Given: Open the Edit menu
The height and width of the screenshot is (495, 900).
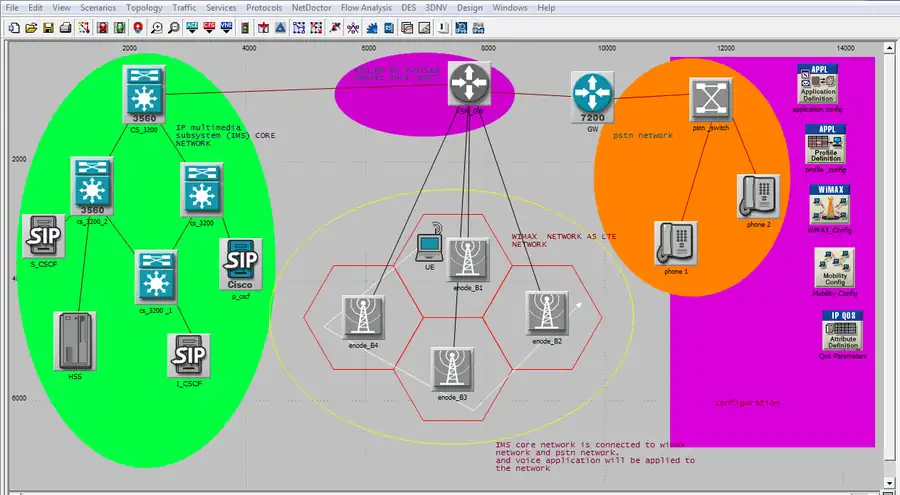Looking at the screenshot, I should (x=36, y=7).
